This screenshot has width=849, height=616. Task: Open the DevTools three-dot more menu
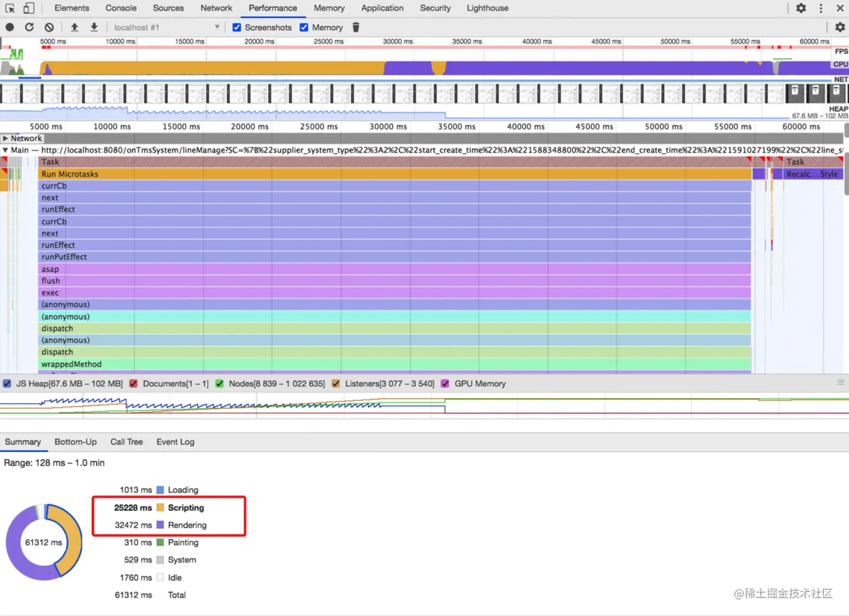821,8
